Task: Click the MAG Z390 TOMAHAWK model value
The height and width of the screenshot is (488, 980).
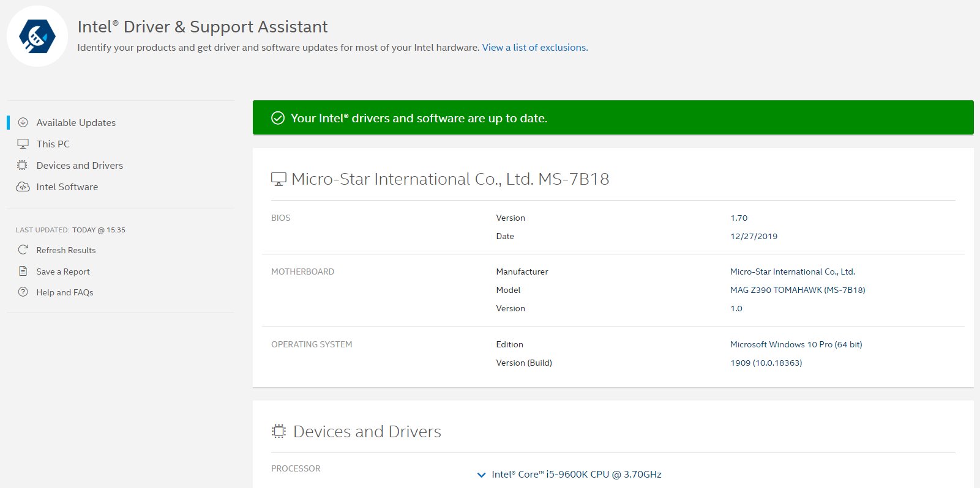Action: [x=797, y=290]
